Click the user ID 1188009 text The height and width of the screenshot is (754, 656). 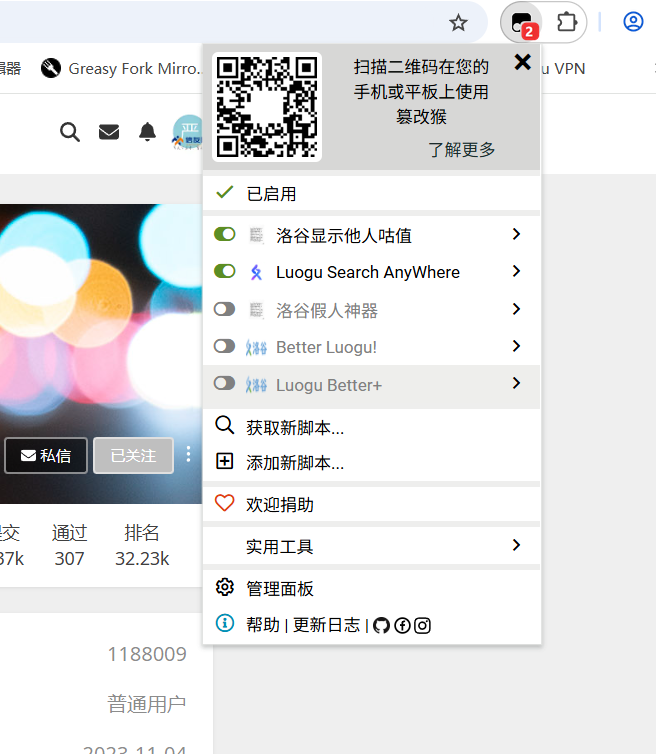pos(147,654)
